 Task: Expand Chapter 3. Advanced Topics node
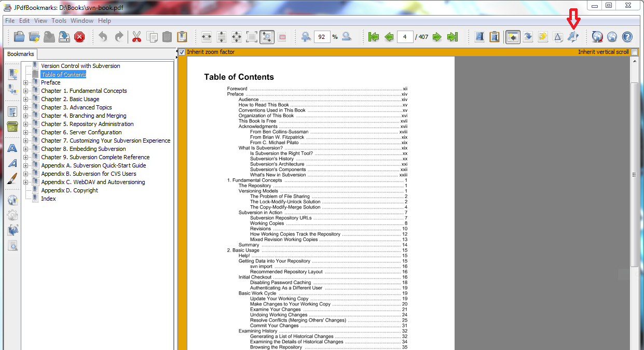point(26,107)
